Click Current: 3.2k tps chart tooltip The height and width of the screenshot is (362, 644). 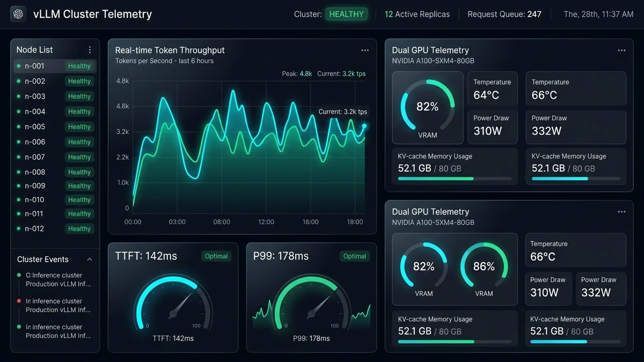pyautogui.click(x=343, y=112)
